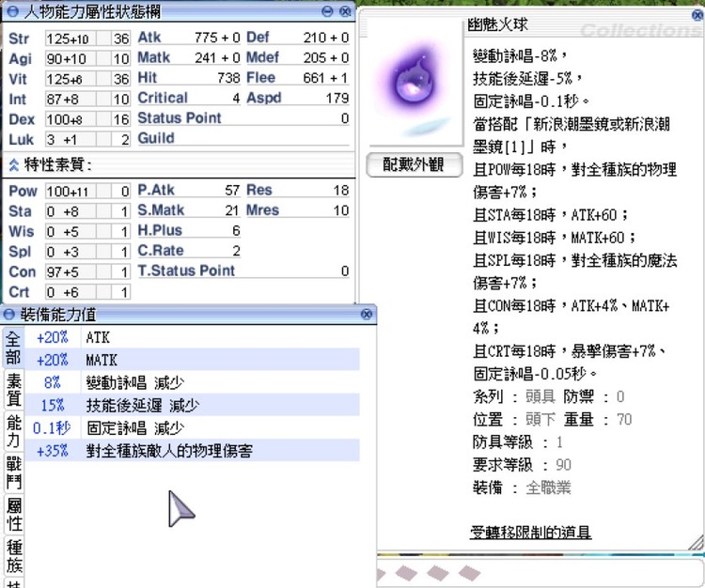This screenshot has width=705, height=588.
Task: Click the Critical stat label
Action: click(x=163, y=98)
